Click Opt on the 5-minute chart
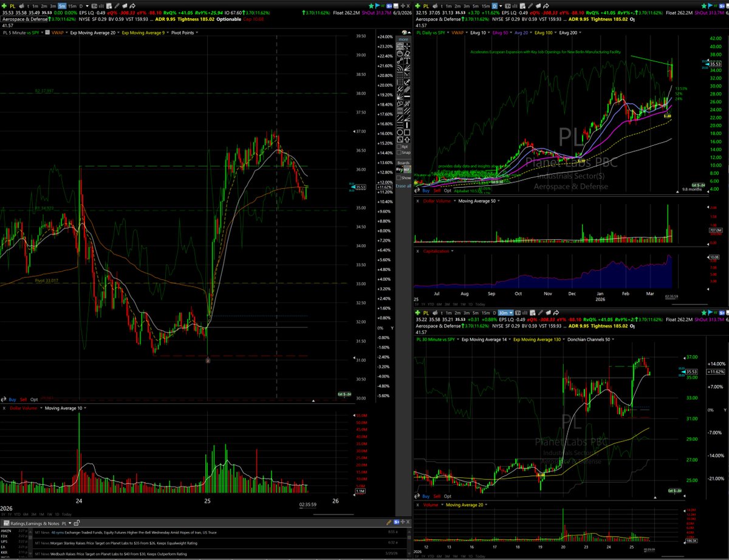The width and height of the screenshot is (729, 560). pyautogui.click(x=34, y=400)
